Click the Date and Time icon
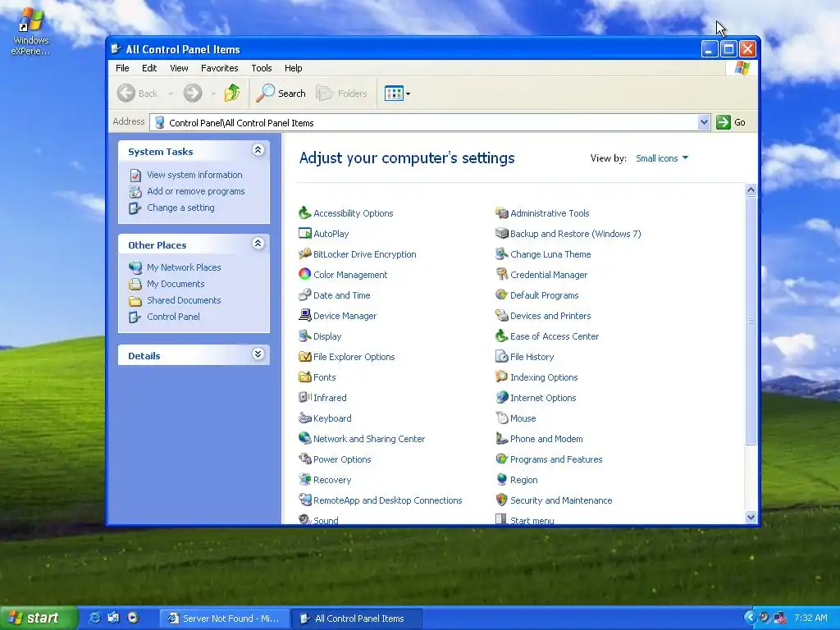 click(x=305, y=294)
